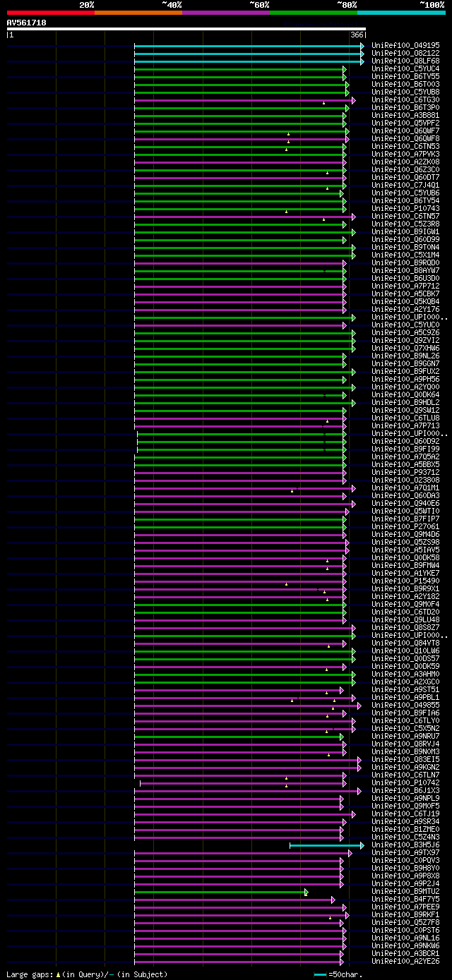The image size is (452, 980).
Task: Click the orange ~40% legend color segment
Action: (x=138, y=12)
